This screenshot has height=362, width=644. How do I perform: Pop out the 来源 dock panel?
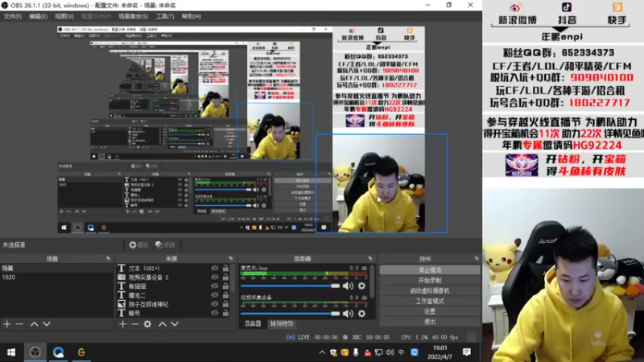click(231, 258)
